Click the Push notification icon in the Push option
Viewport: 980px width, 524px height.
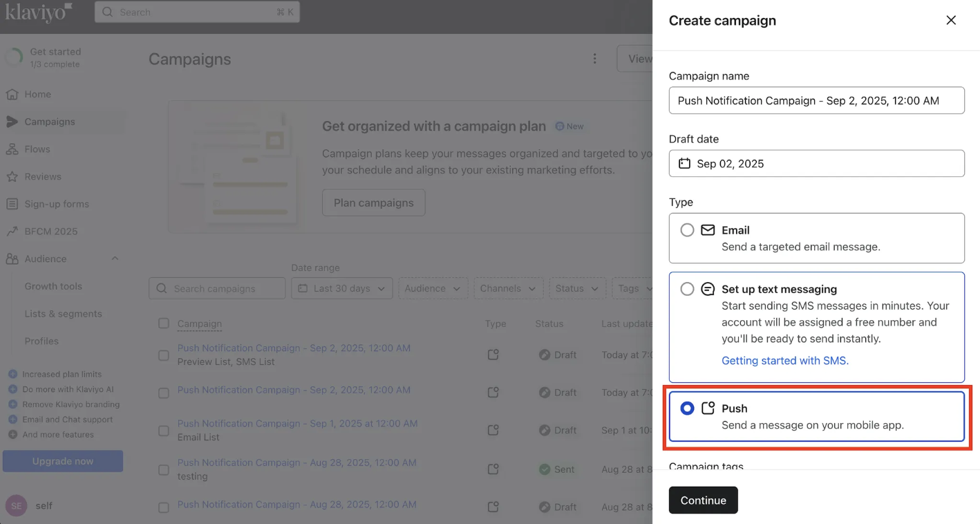click(x=708, y=409)
